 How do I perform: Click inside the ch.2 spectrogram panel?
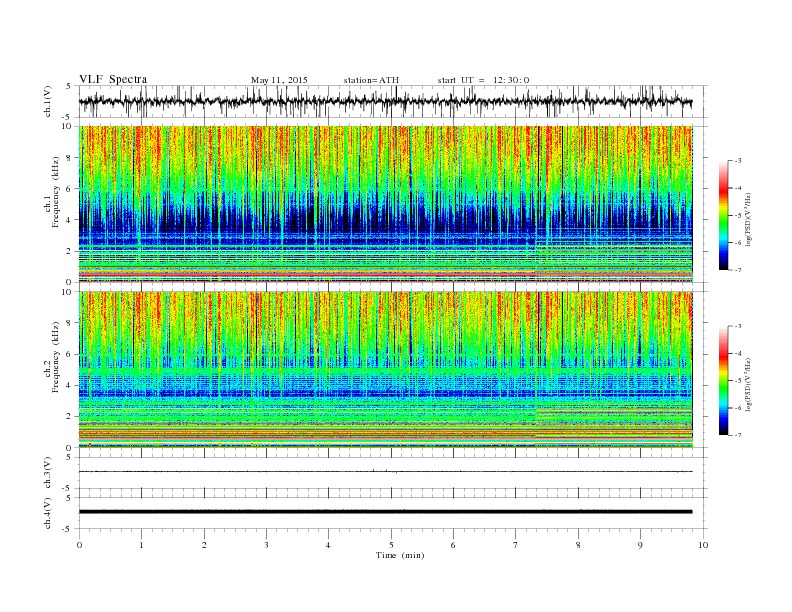(385, 369)
